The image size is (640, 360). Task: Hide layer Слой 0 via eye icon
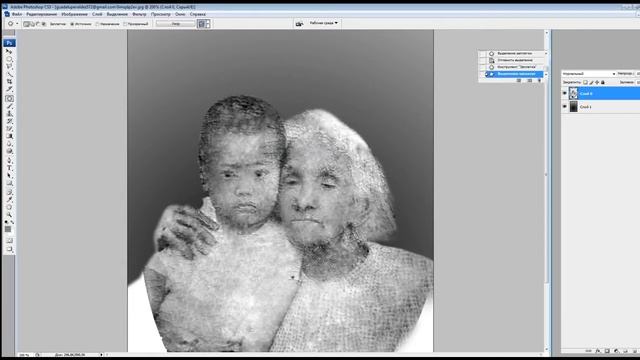pos(565,93)
